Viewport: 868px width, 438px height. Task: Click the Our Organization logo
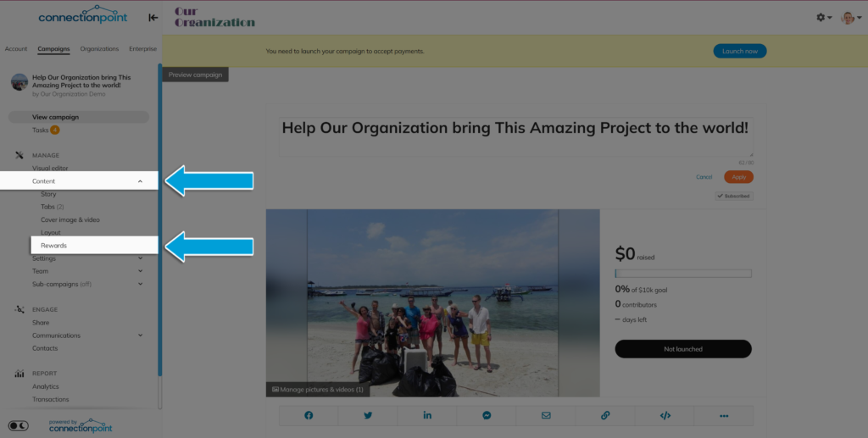(x=214, y=17)
